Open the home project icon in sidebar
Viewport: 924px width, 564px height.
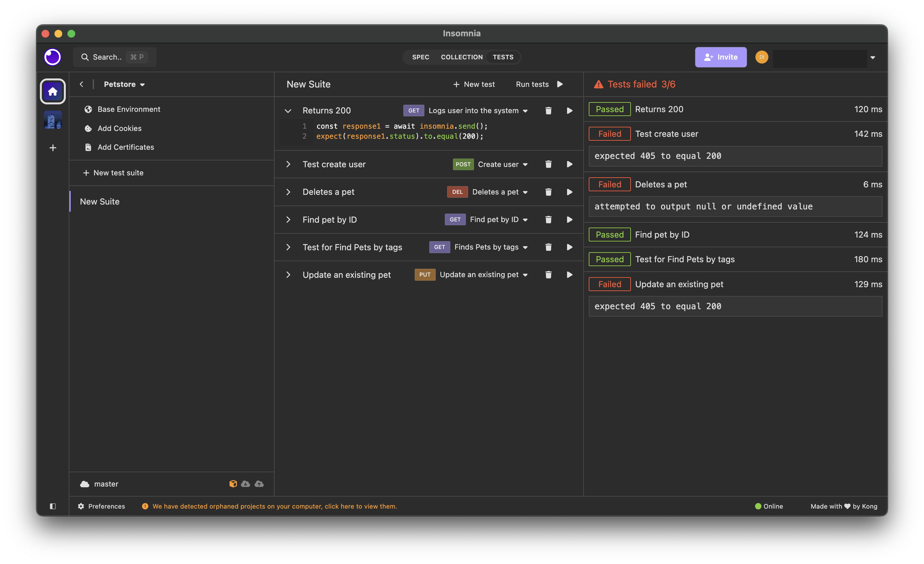[x=53, y=91]
